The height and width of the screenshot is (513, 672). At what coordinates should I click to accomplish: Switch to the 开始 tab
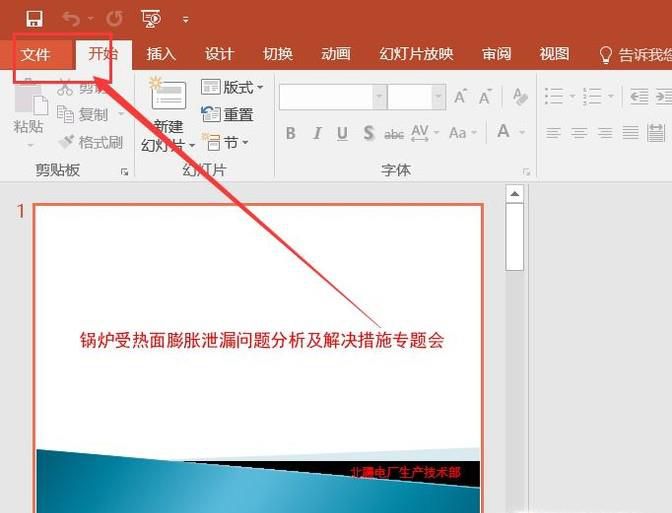pyautogui.click(x=103, y=54)
